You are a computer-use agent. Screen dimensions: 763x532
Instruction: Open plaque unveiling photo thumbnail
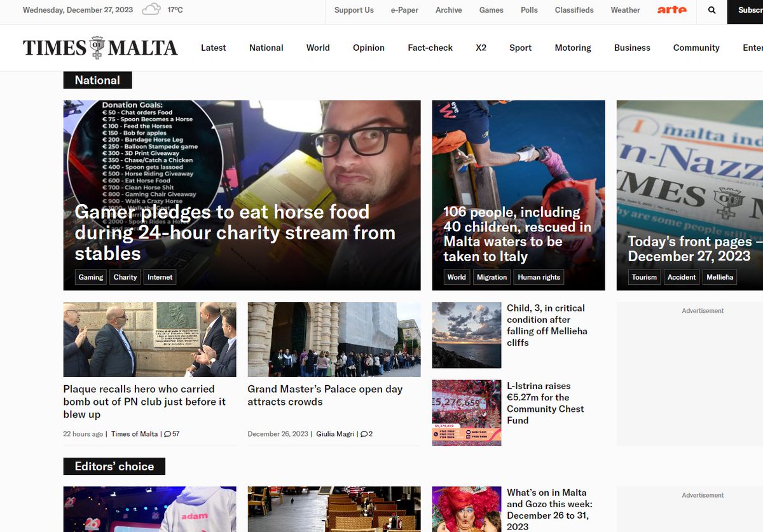[x=150, y=339]
